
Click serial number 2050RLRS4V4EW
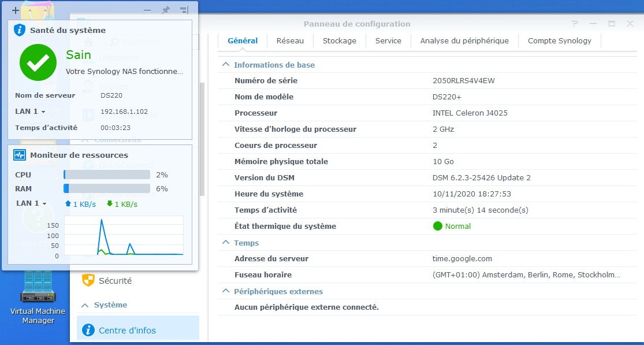click(x=464, y=81)
